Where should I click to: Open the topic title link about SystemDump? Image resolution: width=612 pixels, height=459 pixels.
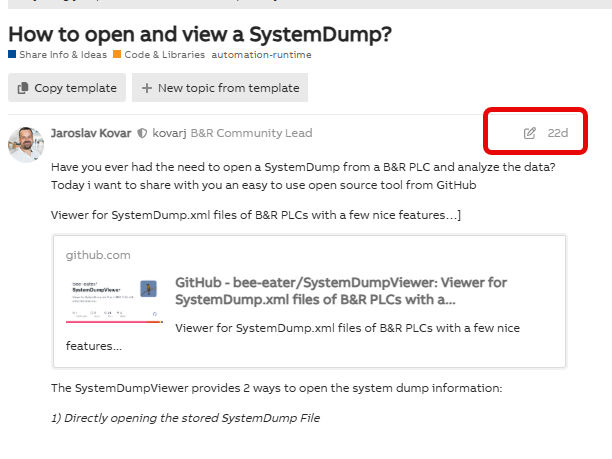tap(200, 34)
